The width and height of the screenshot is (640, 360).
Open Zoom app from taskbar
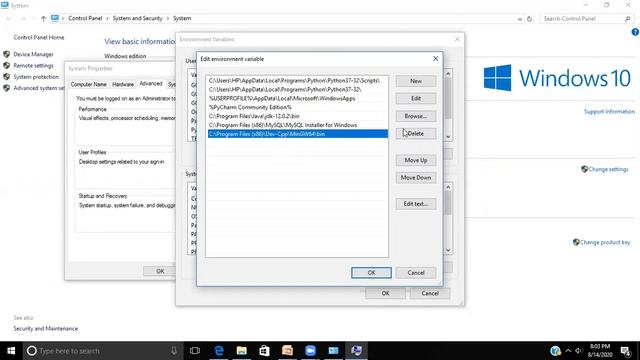[310, 351]
